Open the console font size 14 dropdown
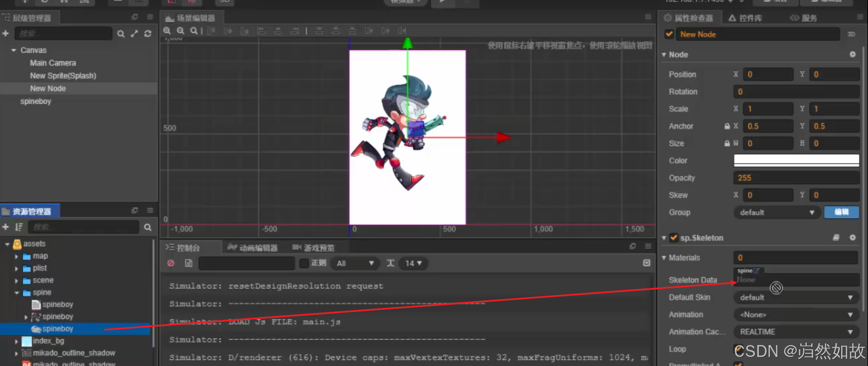The width and height of the screenshot is (868, 366). (x=414, y=263)
